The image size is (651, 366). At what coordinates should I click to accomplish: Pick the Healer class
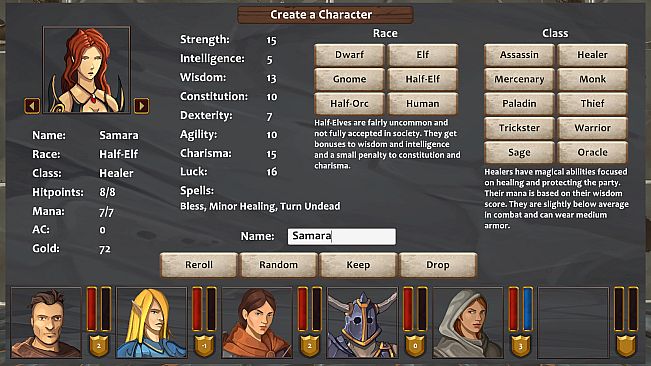[x=592, y=55]
